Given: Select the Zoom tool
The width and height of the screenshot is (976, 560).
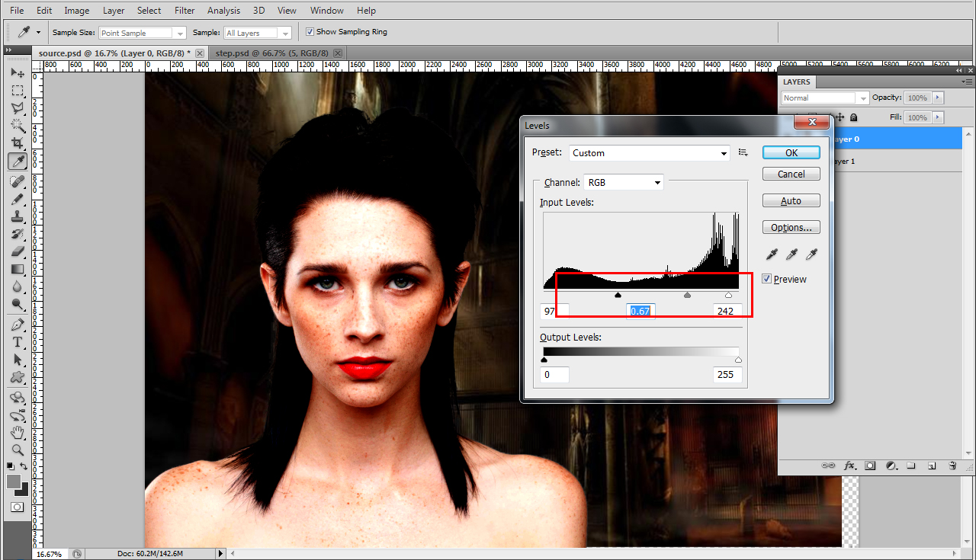Looking at the screenshot, I should pos(18,450).
